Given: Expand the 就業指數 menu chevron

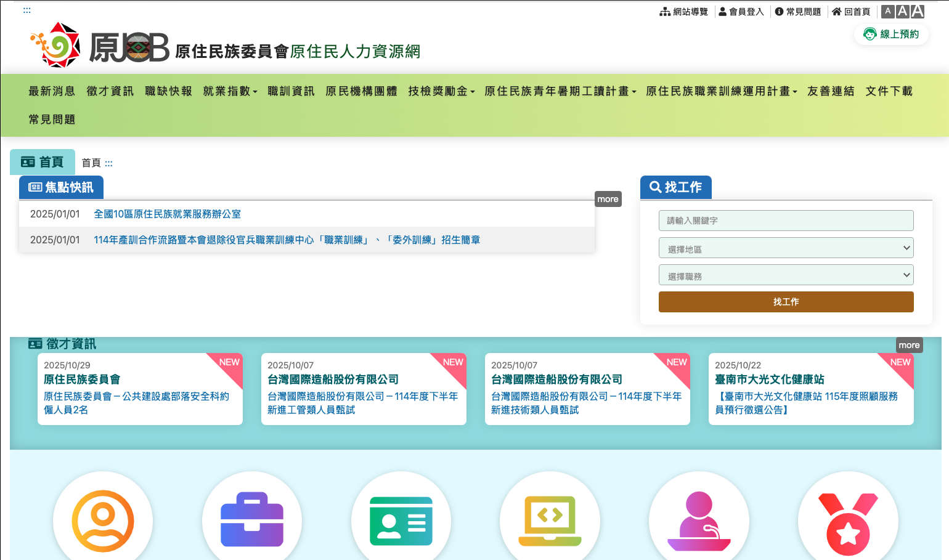Looking at the screenshot, I should [x=256, y=91].
